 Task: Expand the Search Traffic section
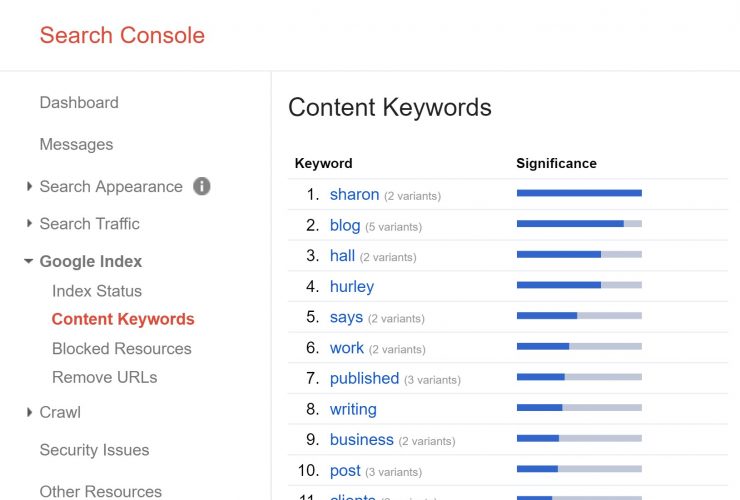[89, 224]
